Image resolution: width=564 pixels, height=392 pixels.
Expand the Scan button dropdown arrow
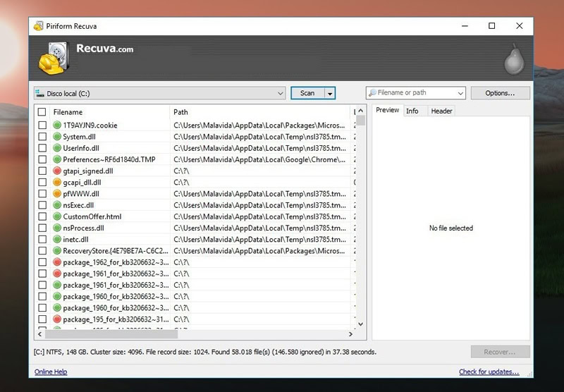[x=330, y=94]
